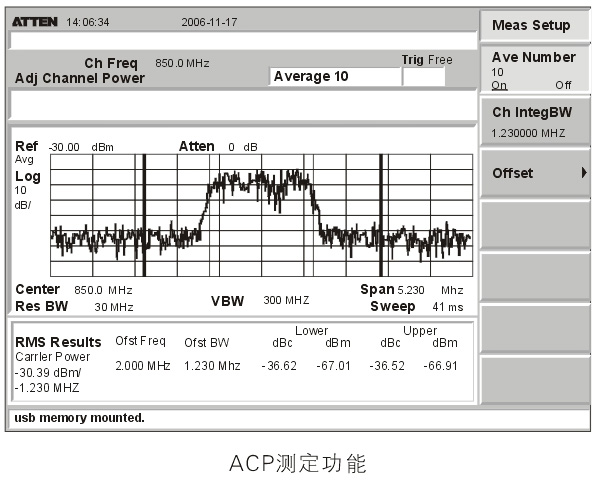This screenshot has height=480, width=597.
Task: Click the Average 10 status field
Action: (x=335, y=77)
